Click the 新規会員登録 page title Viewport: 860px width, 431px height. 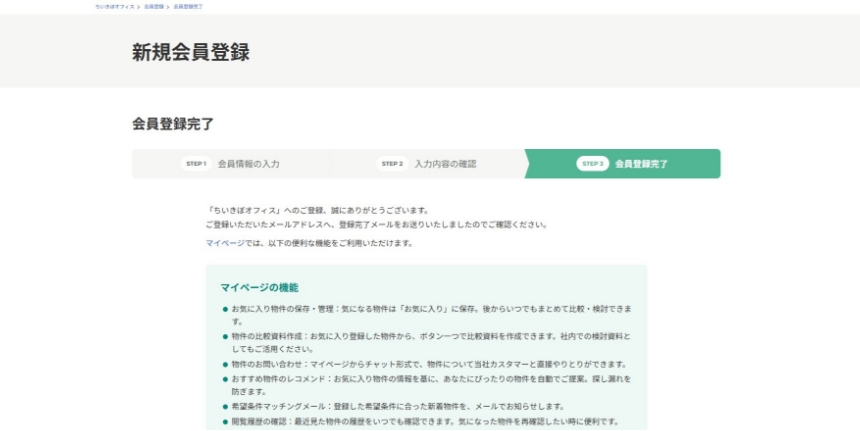coord(190,53)
